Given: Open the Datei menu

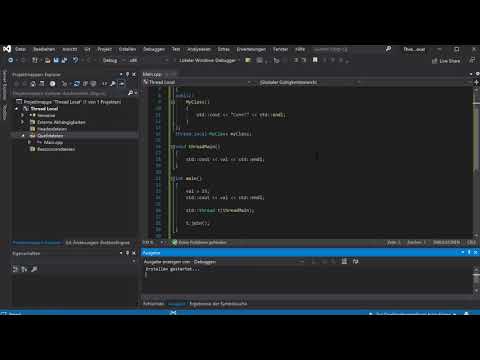Looking at the screenshot, I should pyautogui.click(x=20, y=49).
